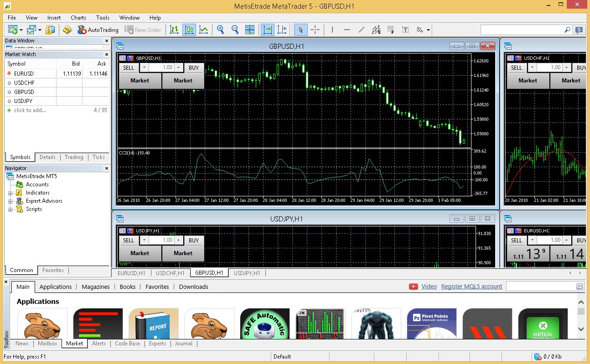This screenshot has width=590, height=364.
Task: Close the Data Window panel
Action: [107, 41]
